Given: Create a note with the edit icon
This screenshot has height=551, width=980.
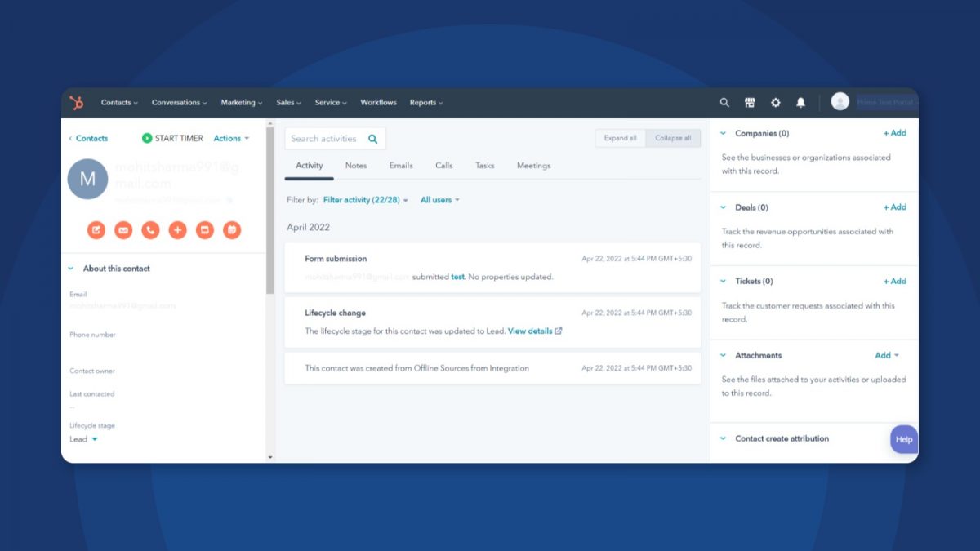Looking at the screenshot, I should (96, 230).
